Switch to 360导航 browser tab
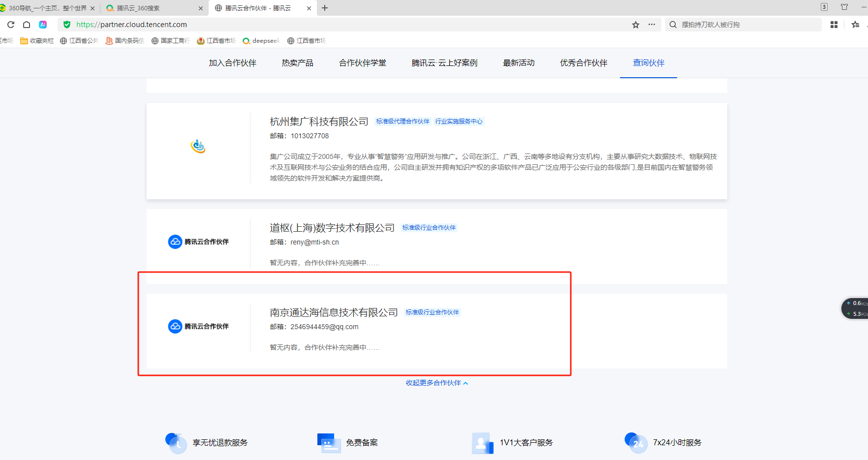This screenshot has height=460, width=868. click(x=48, y=8)
